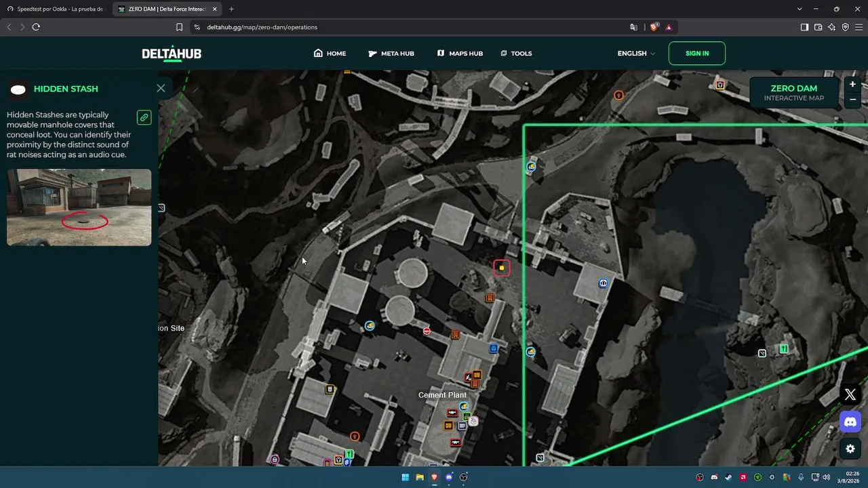Close the Hidden Stash info panel

point(161,88)
